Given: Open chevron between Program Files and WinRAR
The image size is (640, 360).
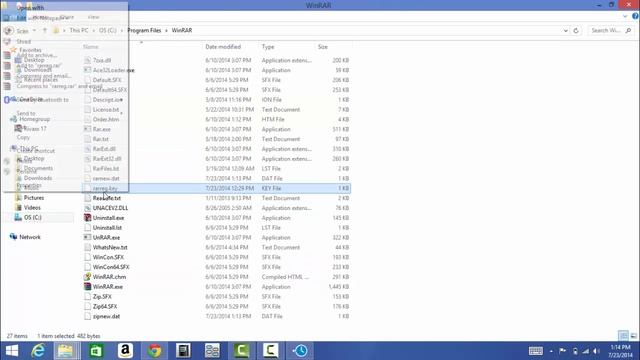Looking at the screenshot, I should (167, 31).
